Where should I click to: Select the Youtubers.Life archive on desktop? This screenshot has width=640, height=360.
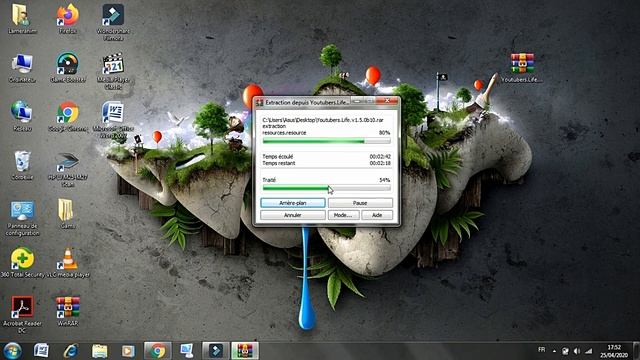[x=522, y=68]
